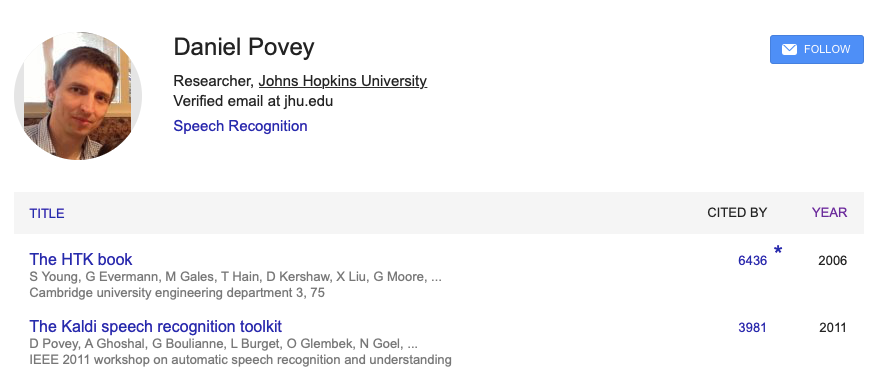Click the CITED BY column header
This screenshot has height=379, width=892.
737,213
